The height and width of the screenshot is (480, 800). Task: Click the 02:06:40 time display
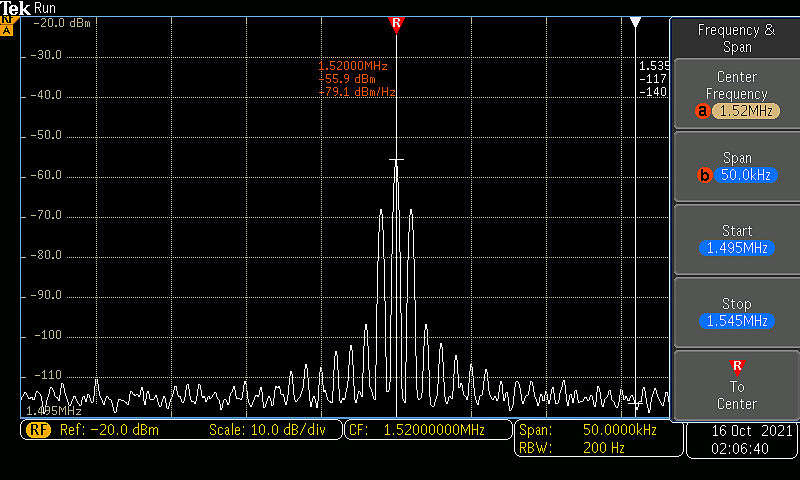[x=740, y=449]
